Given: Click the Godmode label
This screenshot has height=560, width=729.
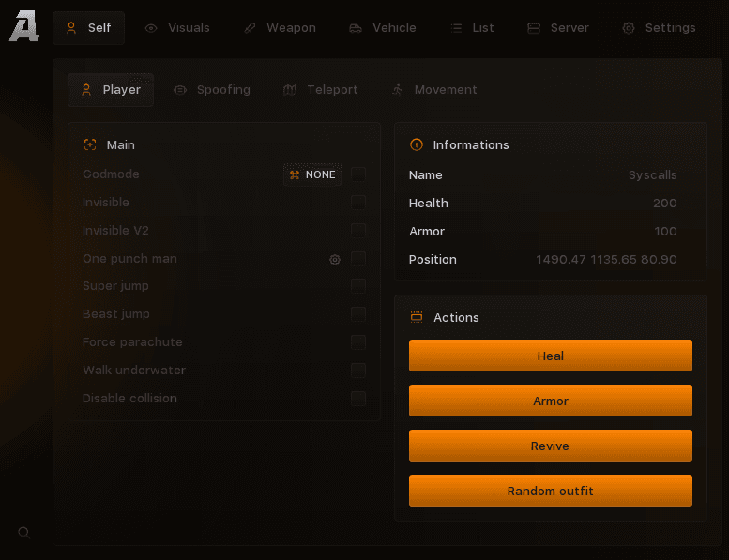Looking at the screenshot, I should click(111, 174).
